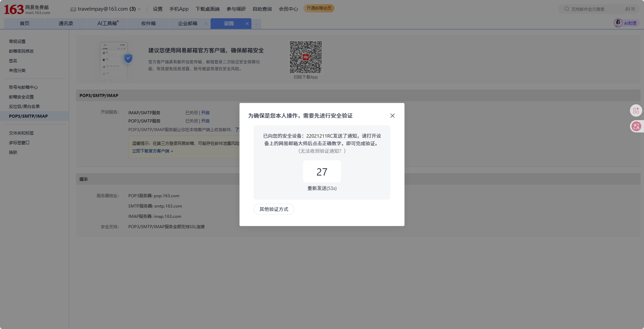
Task: Select the verification number 27
Action: click(322, 172)
